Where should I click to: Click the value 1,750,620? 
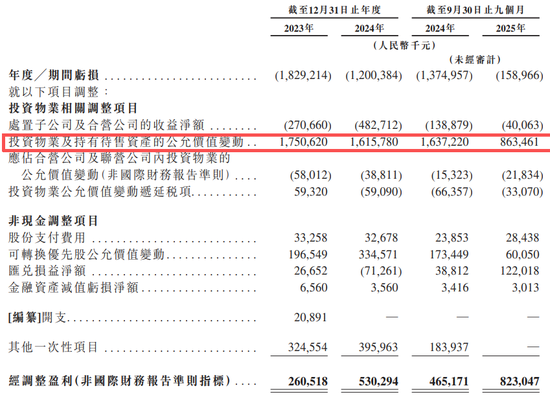[303, 142]
